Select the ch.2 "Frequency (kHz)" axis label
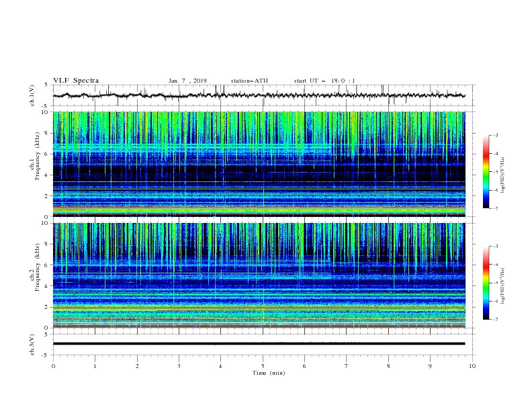Image resolution: width=532 pixels, height=411 pixels. coord(37,267)
